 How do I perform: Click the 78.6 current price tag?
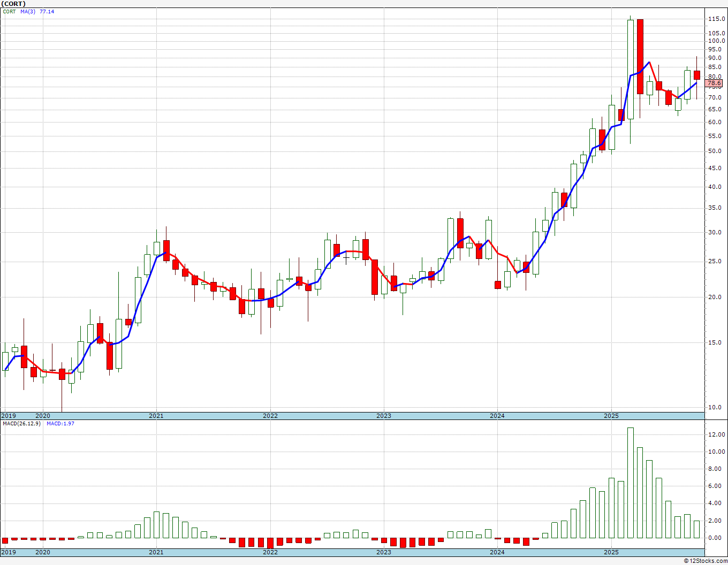[715, 83]
